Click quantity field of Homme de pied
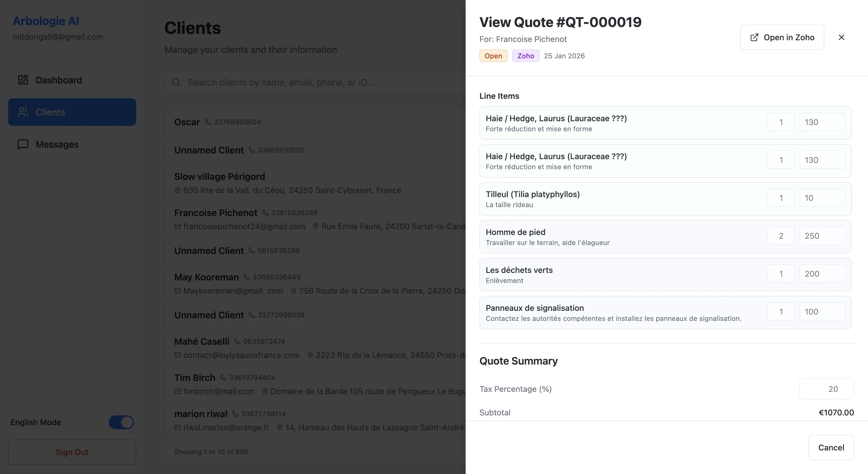868x474 pixels. [x=781, y=236]
